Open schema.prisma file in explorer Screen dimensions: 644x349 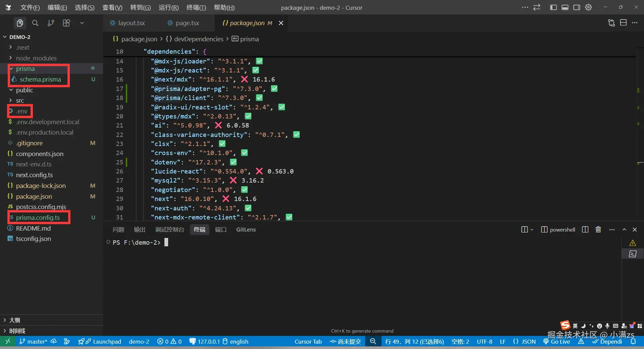click(x=40, y=79)
